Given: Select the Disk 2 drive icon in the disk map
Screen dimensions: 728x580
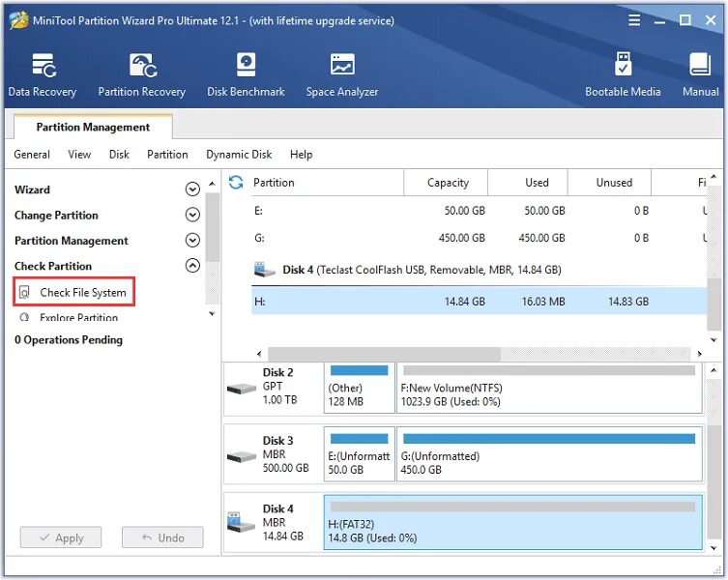Looking at the screenshot, I should 242,389.
